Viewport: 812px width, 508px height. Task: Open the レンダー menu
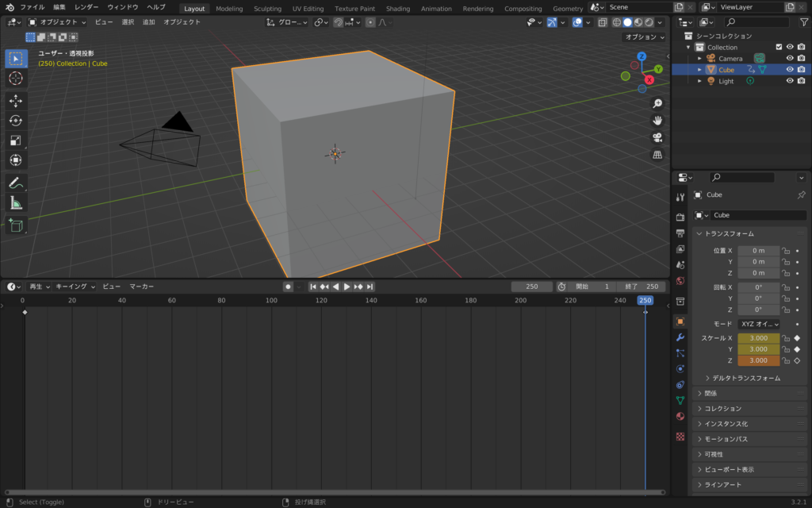[86, 7]
